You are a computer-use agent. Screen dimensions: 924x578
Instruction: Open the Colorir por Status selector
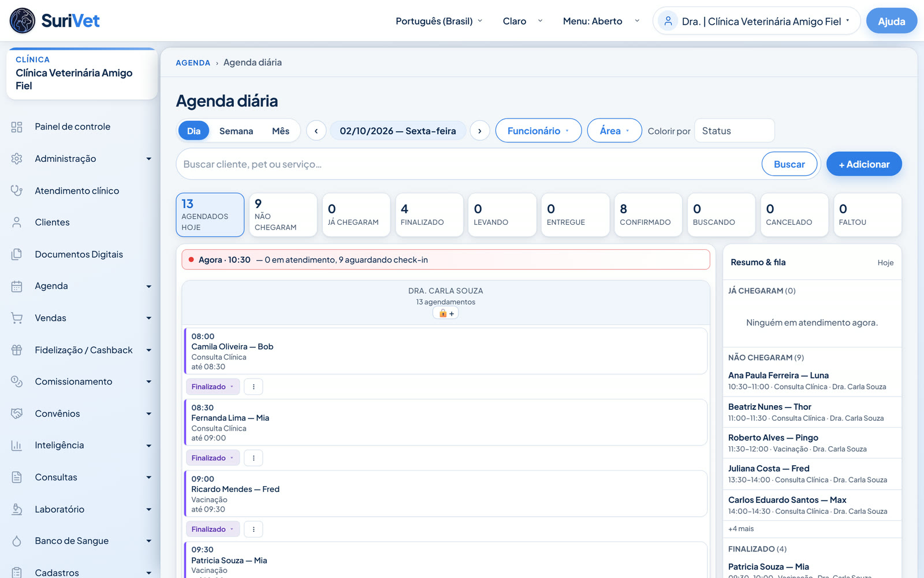[x=734, y=131]
